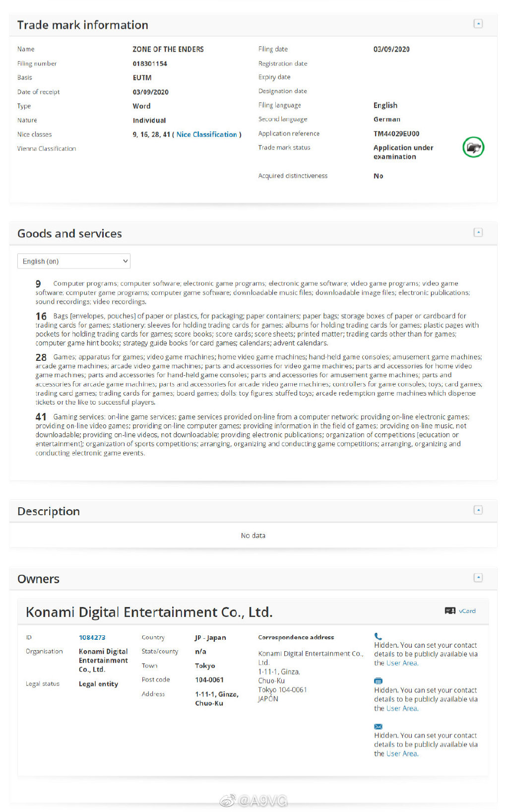Click the Konami Digital Entertainment owner heading
This screenshot has width=508, height=812.
[149, 612]
